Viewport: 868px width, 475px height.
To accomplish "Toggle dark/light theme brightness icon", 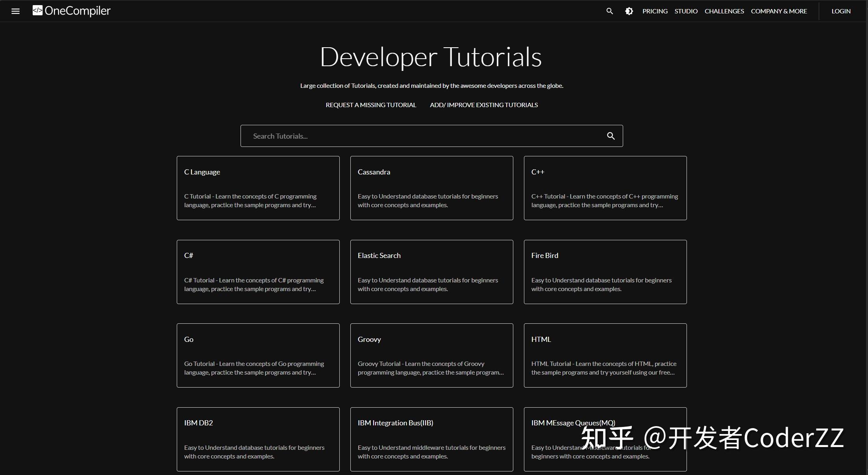I will [629, 11].
